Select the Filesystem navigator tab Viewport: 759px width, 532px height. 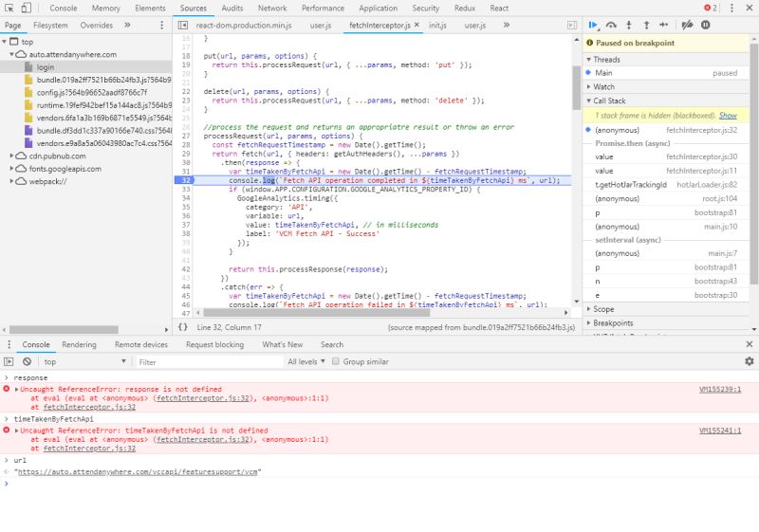click(x=50, y=26)
